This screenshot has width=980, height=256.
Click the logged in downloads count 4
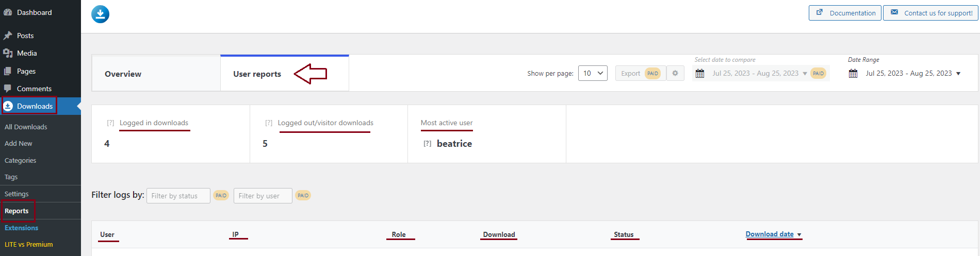tap(107, 144)
